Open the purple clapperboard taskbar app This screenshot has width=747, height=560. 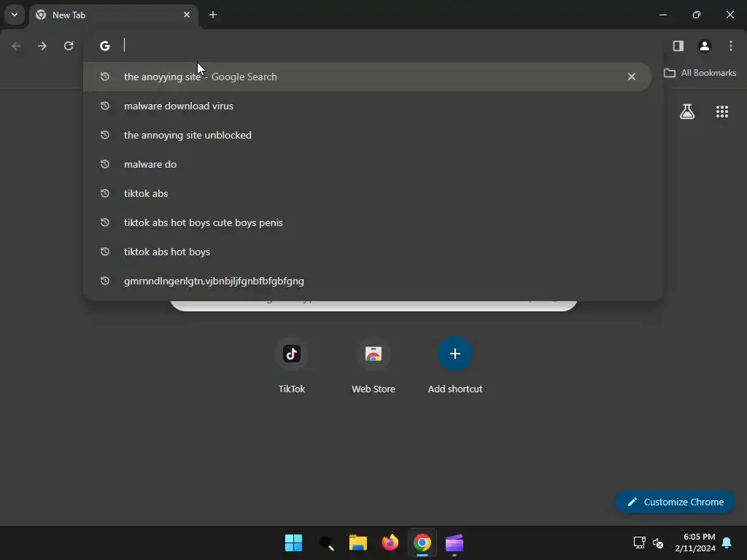tap(454, 542)
